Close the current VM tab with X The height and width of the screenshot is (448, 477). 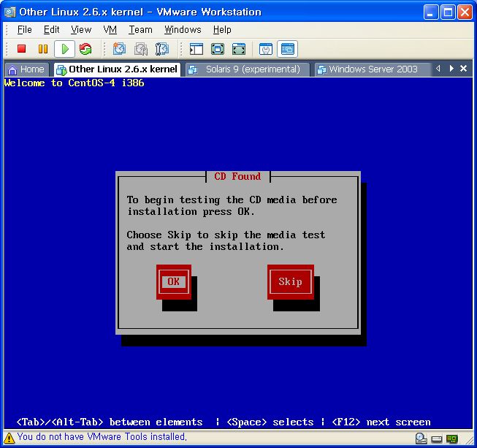(464, 68)
